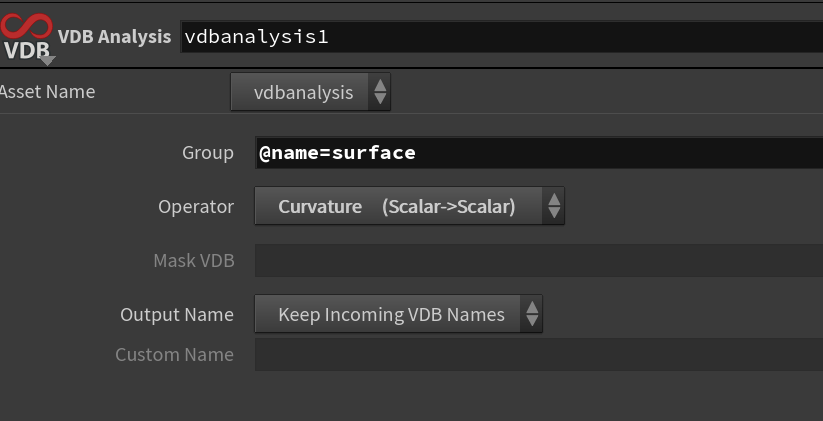The image size is (823, 421).
Task: Click the Output Name parameter label
Action: tap(177, 314)
